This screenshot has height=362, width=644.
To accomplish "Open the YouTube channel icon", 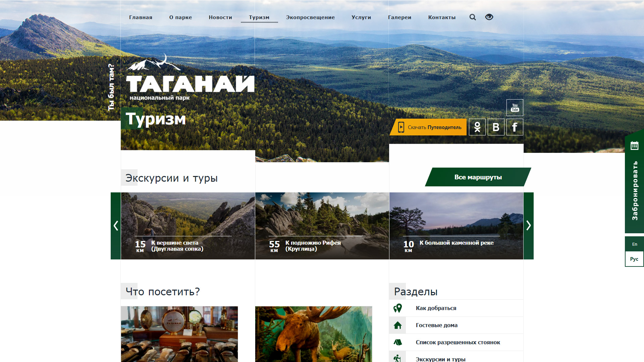I will click(x=515, y=108).
